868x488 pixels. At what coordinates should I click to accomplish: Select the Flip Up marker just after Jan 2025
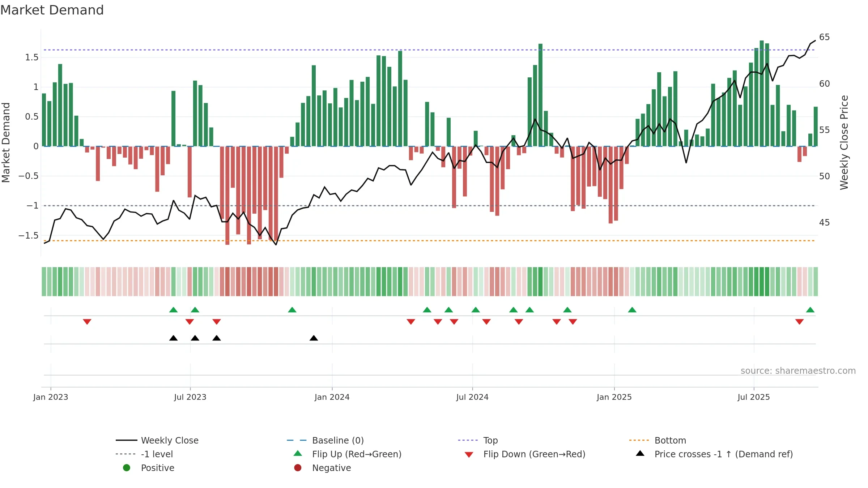tap(632, 310)
